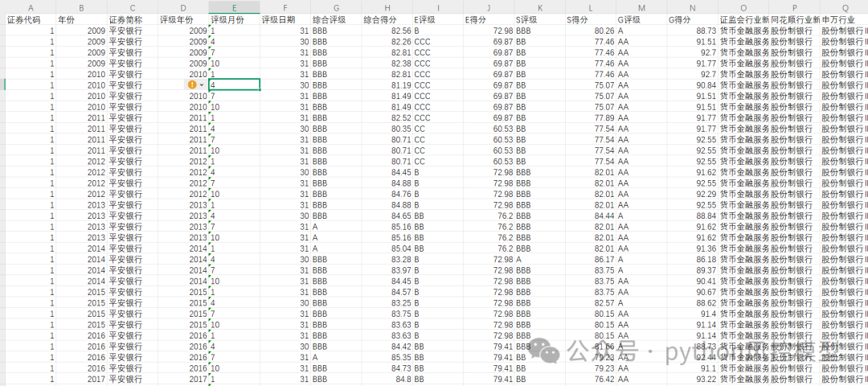Select the cell with score 84.65

click(x=387, y=216)
